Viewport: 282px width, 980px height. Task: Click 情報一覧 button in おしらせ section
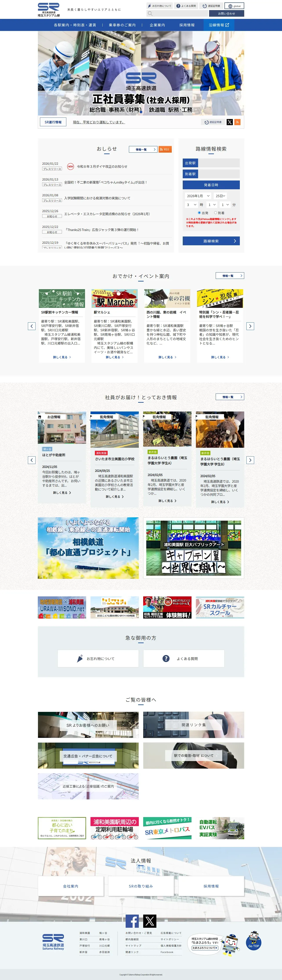click(143, 150)
